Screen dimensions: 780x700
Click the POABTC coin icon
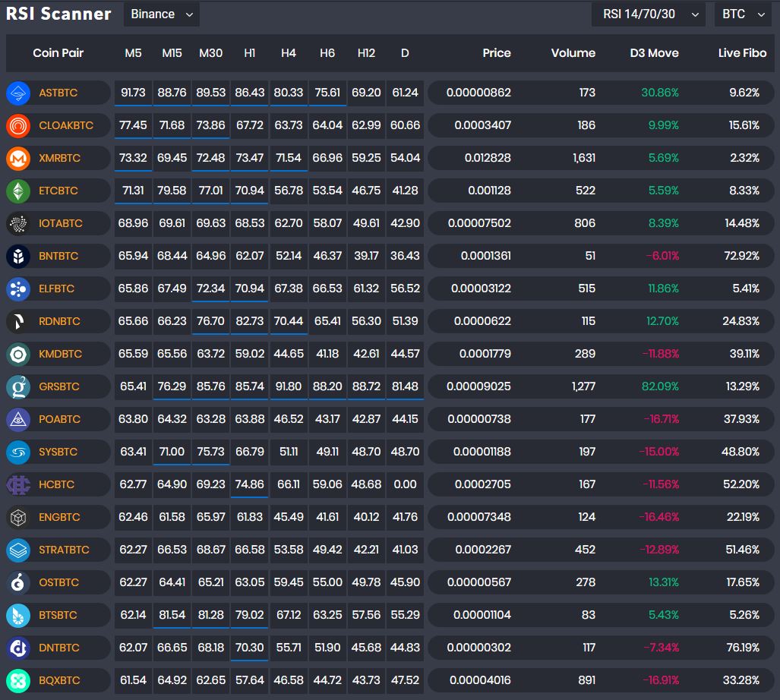pyautogui.click(x=18, y=420)
